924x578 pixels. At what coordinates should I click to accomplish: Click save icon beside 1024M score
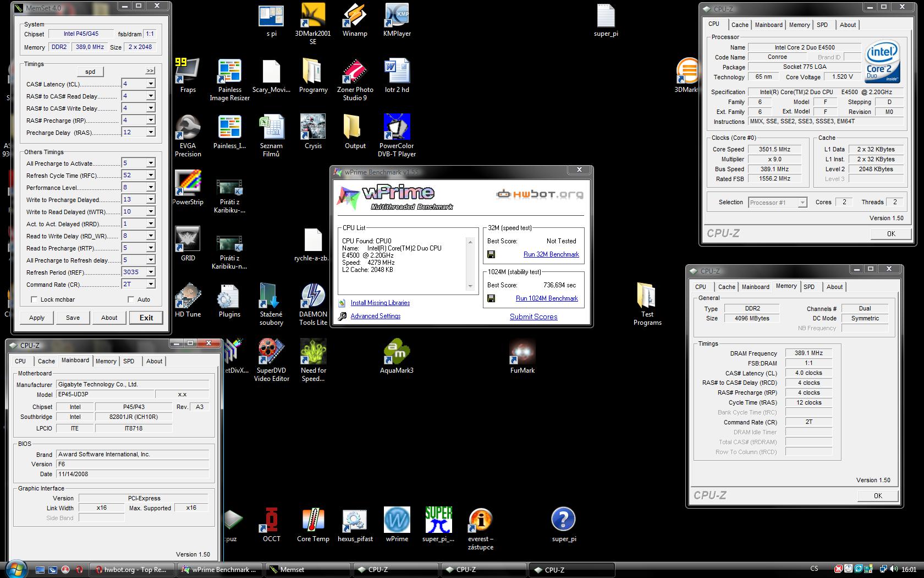click(x=491, y=298)
